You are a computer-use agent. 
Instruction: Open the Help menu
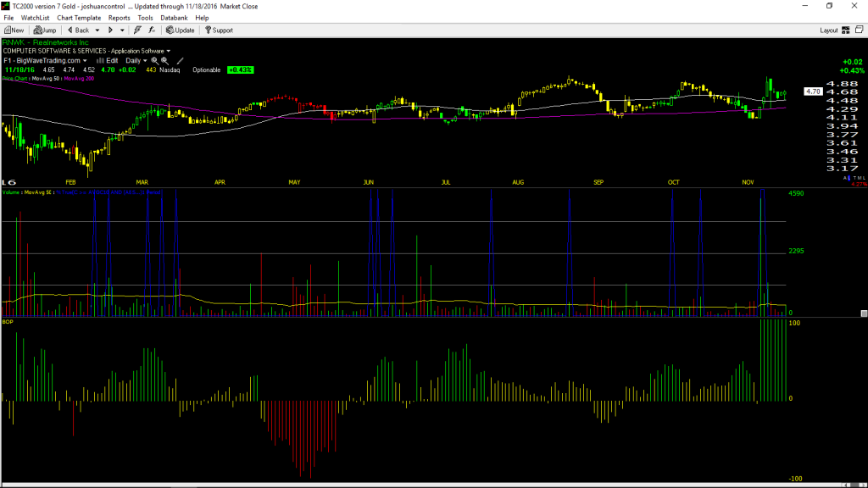pos(202,18)
